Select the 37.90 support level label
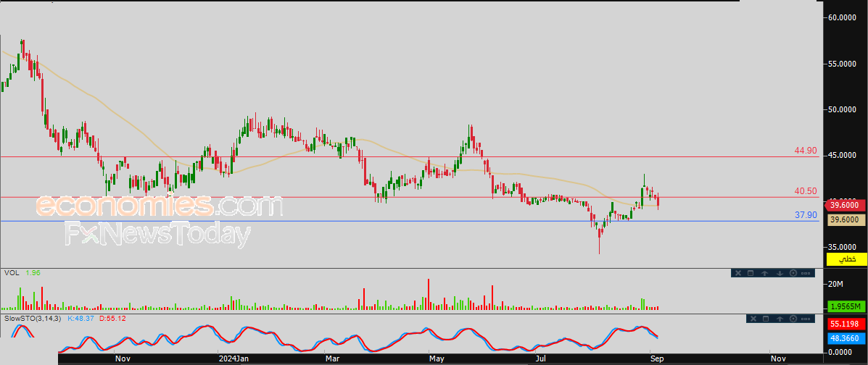Image resolution: width=868 pixels, height=365 pixels. [x=806, y=215]
